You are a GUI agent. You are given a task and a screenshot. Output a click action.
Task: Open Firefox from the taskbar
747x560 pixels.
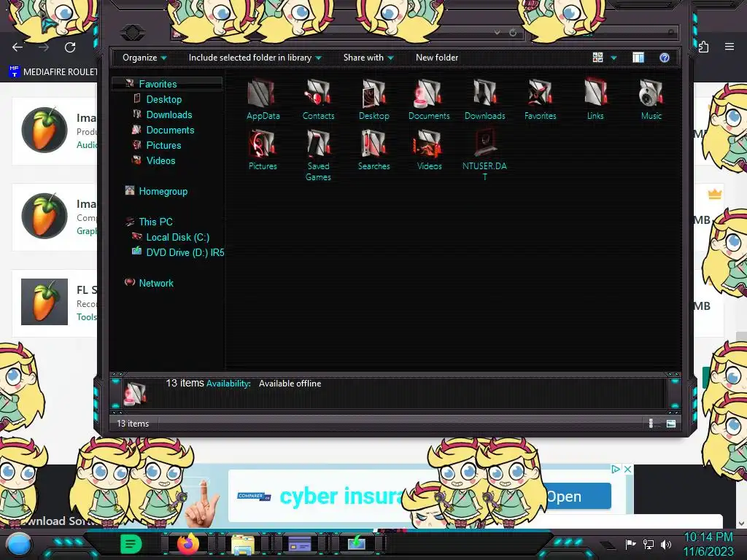188,543
